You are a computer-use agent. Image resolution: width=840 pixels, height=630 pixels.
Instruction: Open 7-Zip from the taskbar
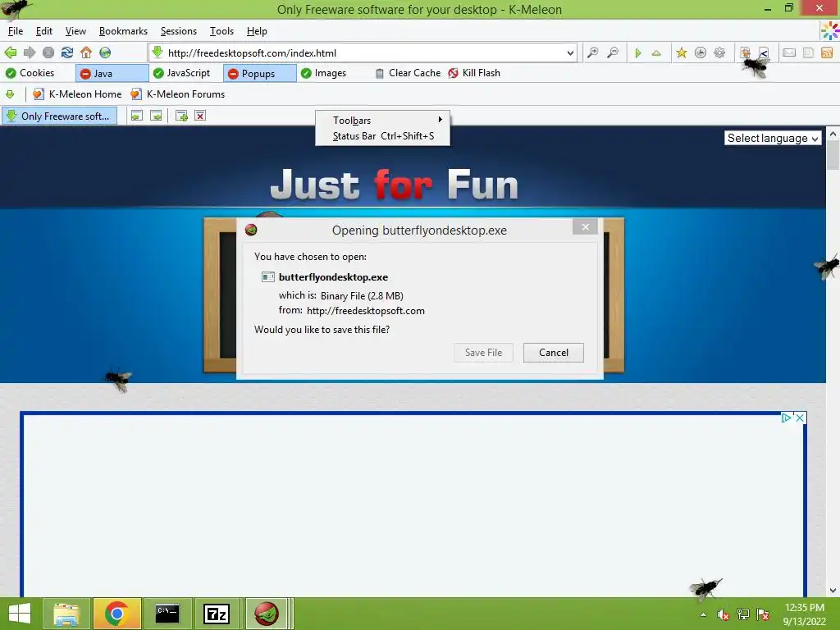pos(217,614)
